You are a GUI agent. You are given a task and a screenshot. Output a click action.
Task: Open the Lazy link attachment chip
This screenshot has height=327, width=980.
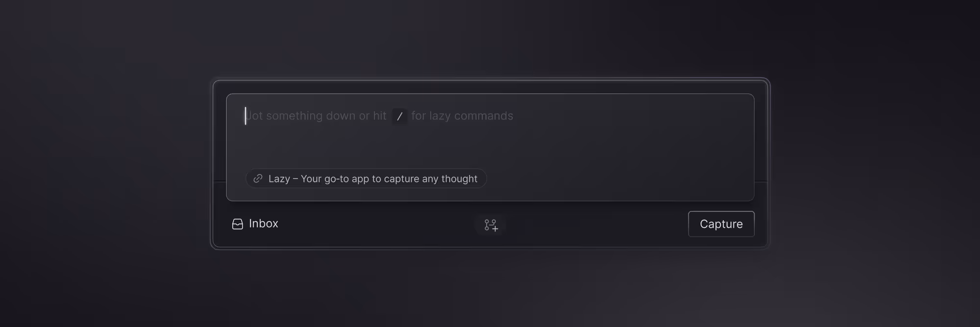[x=366, y=178]
